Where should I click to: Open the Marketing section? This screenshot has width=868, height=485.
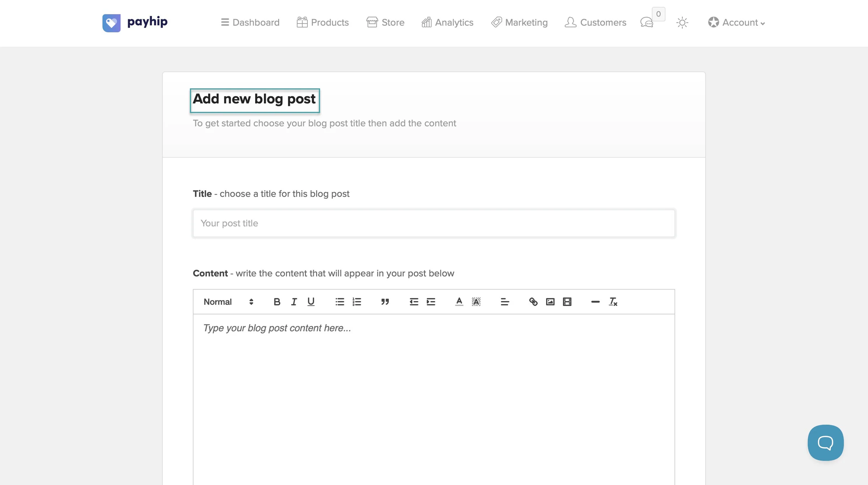519,22
